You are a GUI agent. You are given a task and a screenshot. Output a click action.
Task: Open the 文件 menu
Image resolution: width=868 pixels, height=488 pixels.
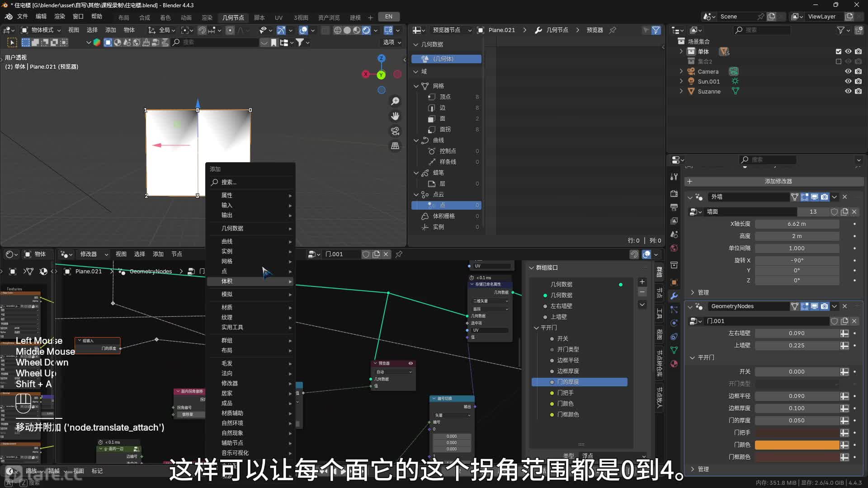click(23, 16)
